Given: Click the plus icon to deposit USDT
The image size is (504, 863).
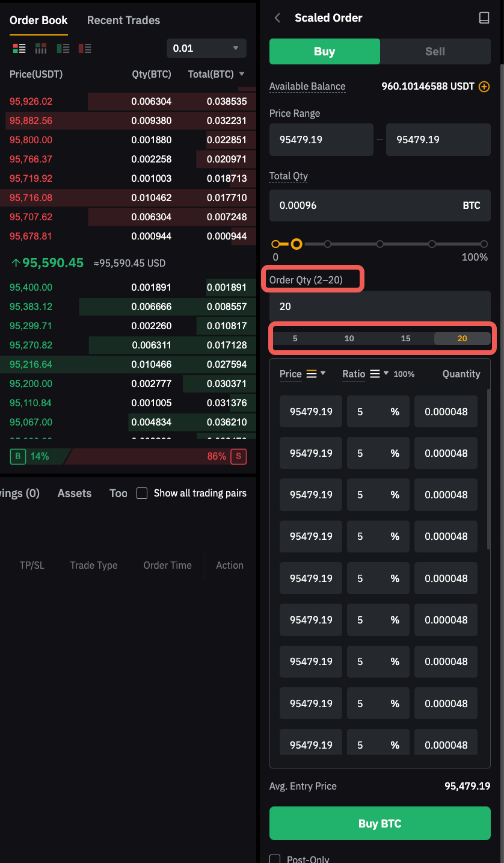Looking at the screenshot, I should tap(484, 87).
